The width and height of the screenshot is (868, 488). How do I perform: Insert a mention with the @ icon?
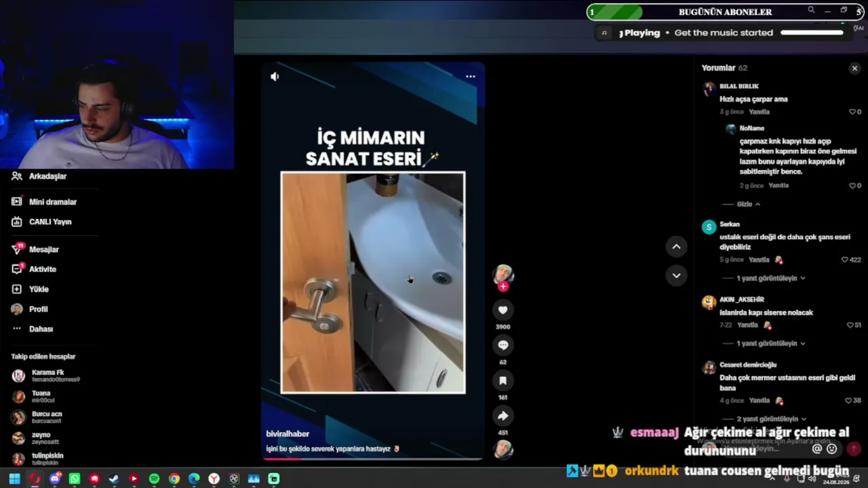pyautogui.click(x=817, y=449)
